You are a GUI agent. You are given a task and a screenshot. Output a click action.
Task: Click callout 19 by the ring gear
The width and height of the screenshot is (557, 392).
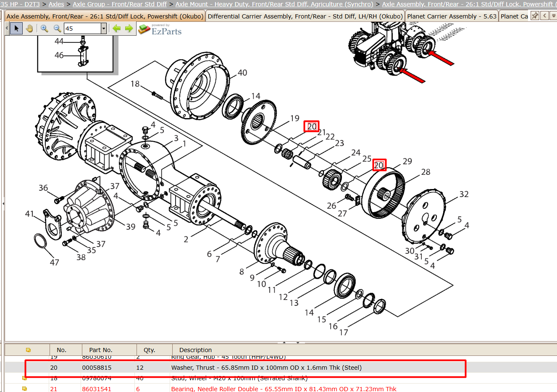[x=295, y=118]
